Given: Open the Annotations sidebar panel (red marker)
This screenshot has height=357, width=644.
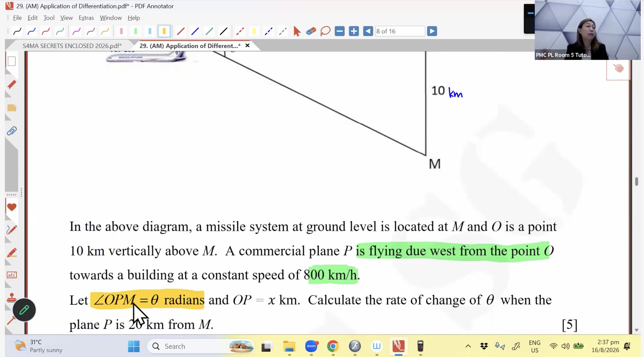Looking at the screenshot, I should [x=12, y=85].
